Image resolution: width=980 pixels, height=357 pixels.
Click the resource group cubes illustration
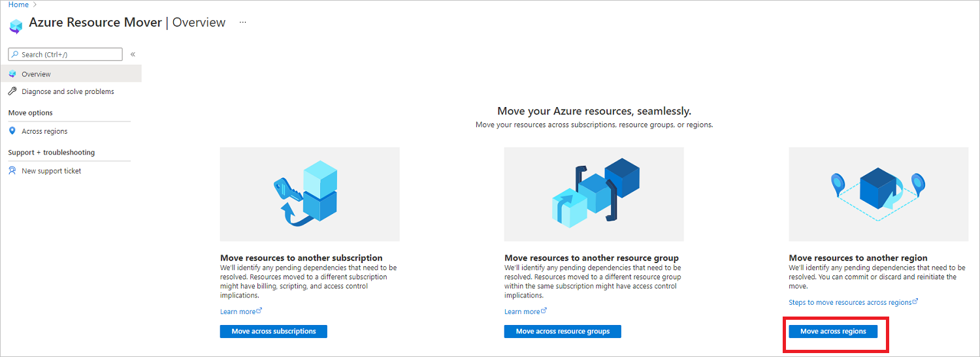coord(594,194)
